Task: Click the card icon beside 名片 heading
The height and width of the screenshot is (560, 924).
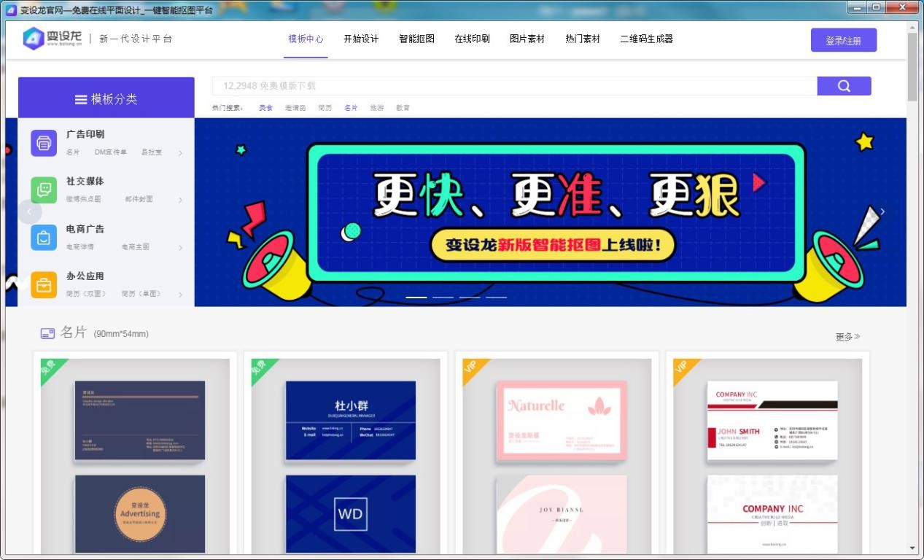Action: pos(47,333)
